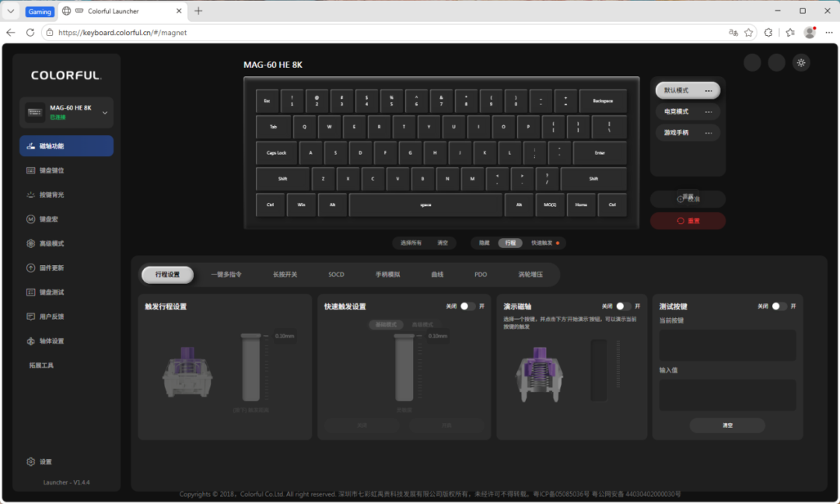Select 高级模式 in rapid trigger panel

pyautogui.click(x=422, y=324)
